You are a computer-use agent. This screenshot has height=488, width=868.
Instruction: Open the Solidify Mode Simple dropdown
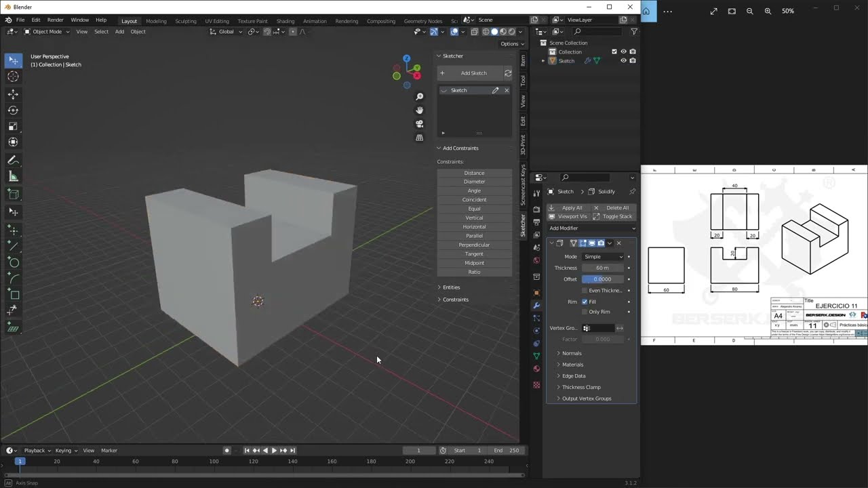pos(603,257)
